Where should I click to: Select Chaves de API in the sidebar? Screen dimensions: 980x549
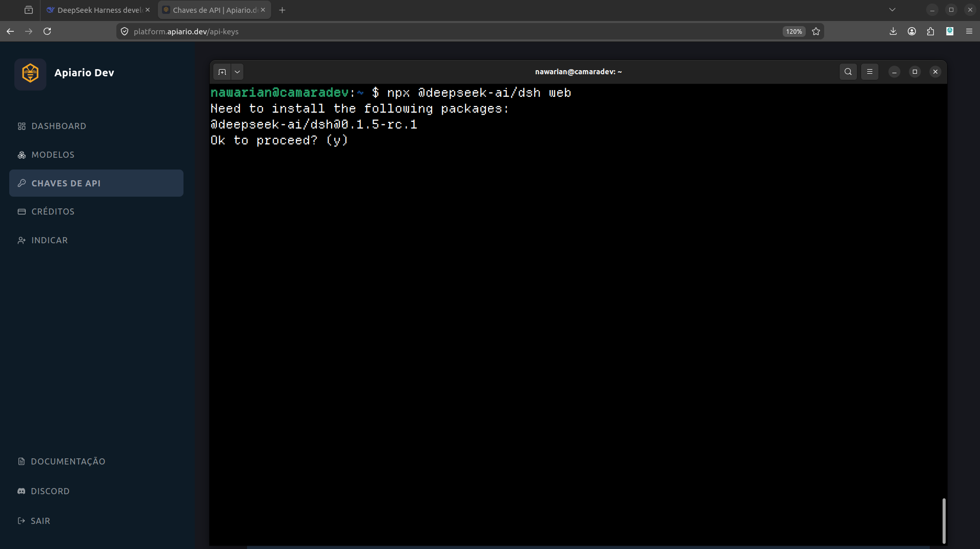pos(96,183)
